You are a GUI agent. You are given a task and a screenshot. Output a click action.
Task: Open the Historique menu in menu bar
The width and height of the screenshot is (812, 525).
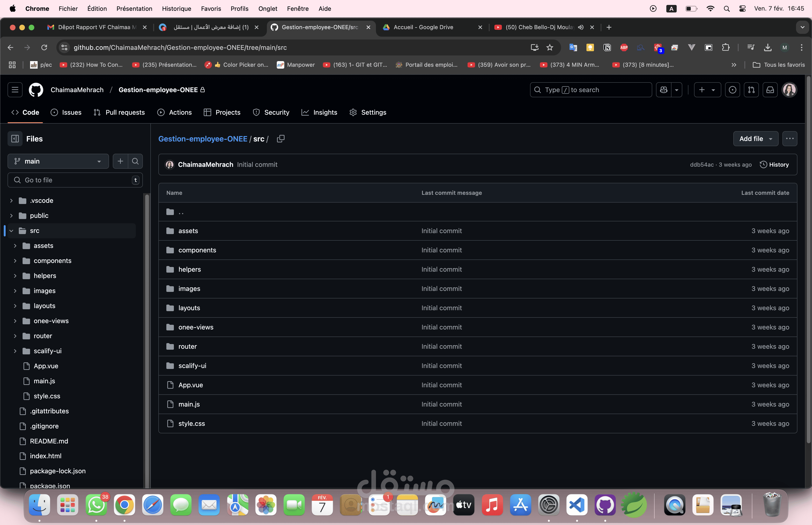click(x=176, y=8)
